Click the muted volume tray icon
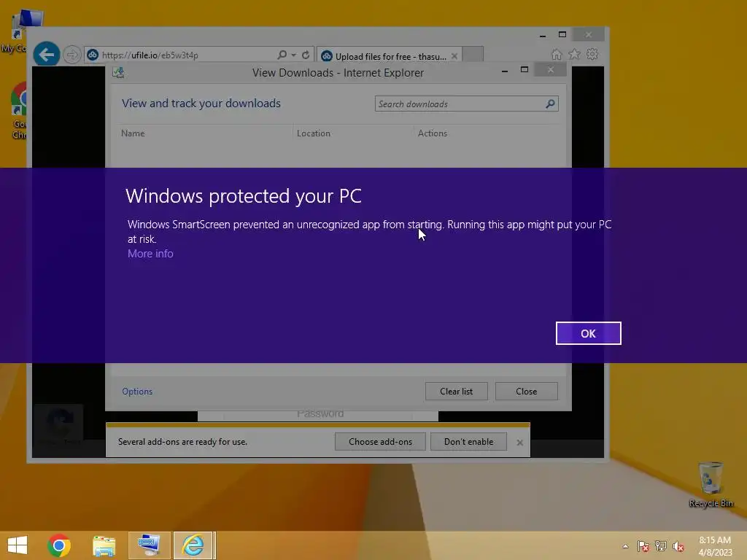747x560 pixels. tap(678, 546)
